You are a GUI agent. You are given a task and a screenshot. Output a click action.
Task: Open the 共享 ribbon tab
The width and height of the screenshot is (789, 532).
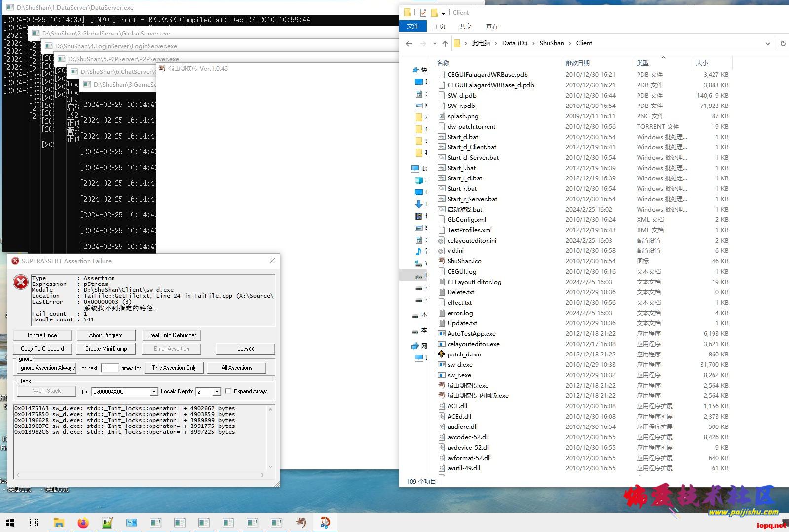(465, 26)
